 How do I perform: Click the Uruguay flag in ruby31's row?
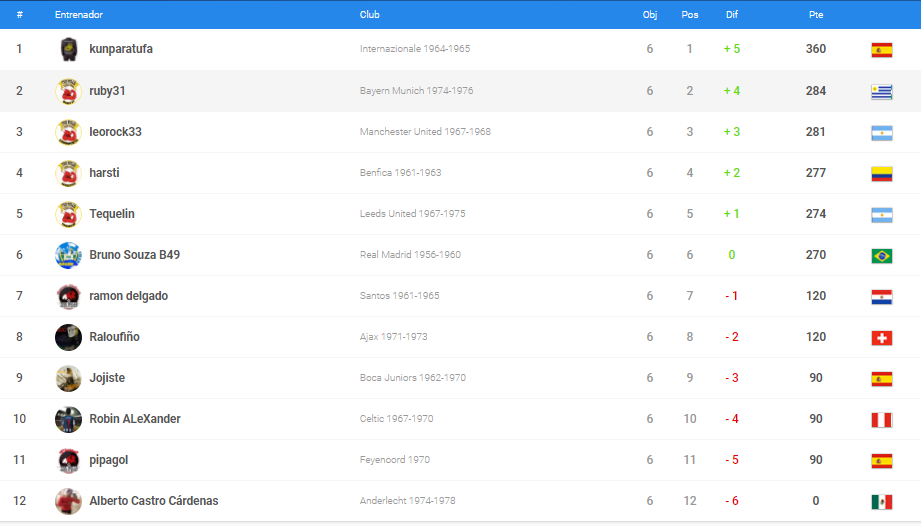(x=881, y=91)
